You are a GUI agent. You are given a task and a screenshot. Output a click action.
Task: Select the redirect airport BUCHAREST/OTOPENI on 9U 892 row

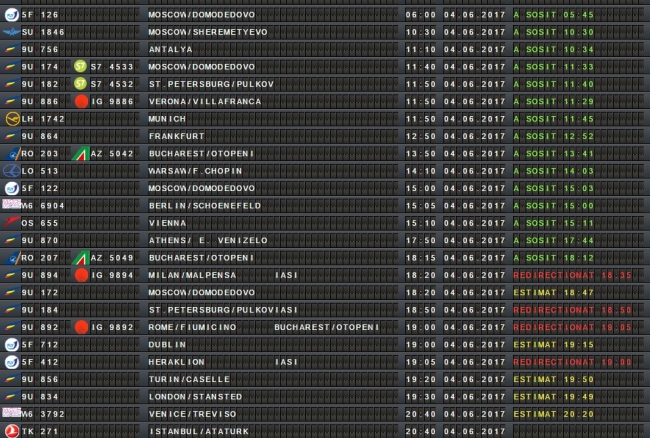click(x=327, y=327)
